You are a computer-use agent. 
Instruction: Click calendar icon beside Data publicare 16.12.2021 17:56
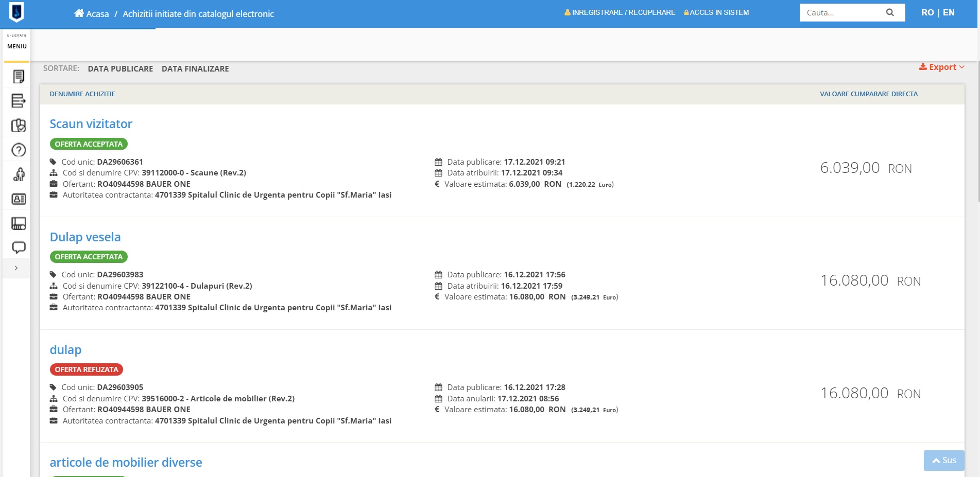pos(438,274)
